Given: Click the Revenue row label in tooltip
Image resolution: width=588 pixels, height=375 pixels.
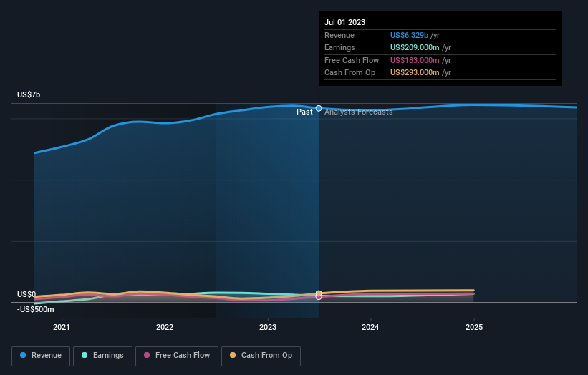Looking at the screenshot, I should [339, 35].
